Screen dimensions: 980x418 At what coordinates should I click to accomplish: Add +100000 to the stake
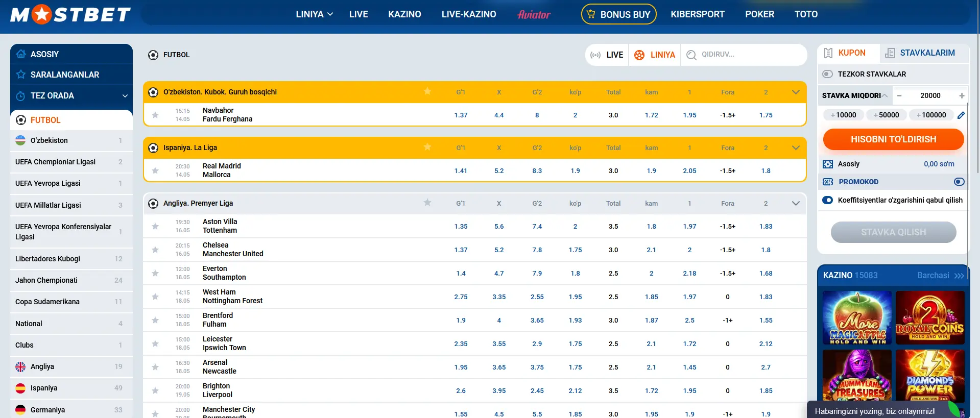pos(931,115)
